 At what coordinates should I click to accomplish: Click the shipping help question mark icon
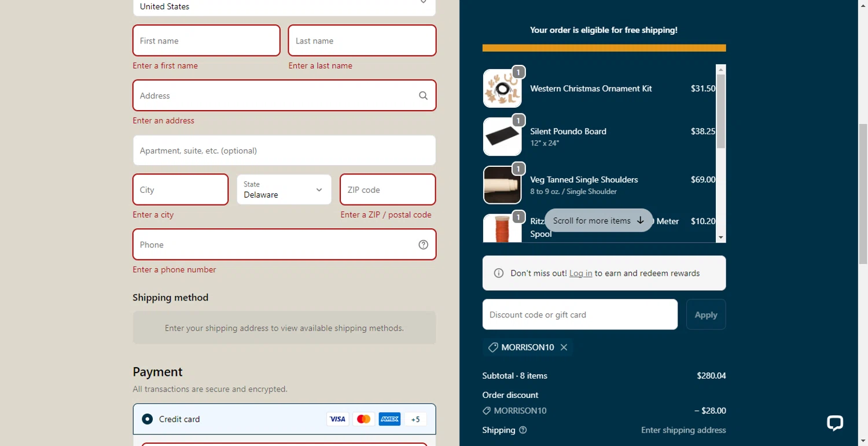[523, 430]
